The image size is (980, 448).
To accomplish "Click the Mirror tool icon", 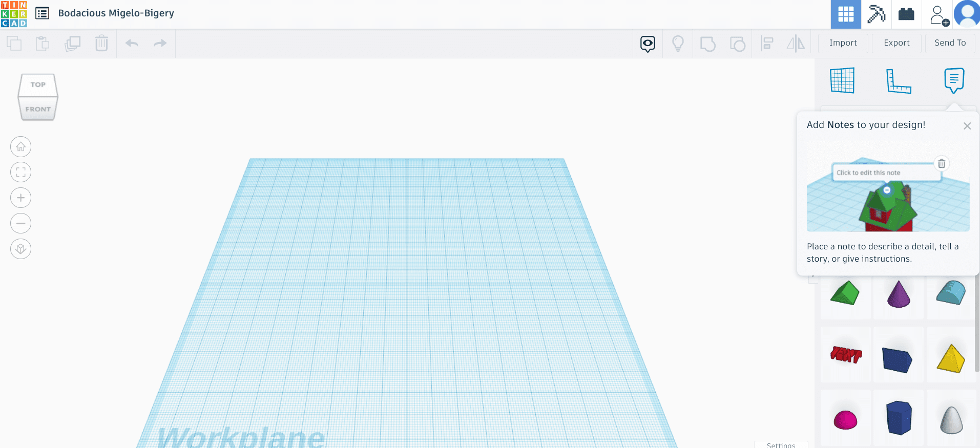I will click(x=796, y=44).
